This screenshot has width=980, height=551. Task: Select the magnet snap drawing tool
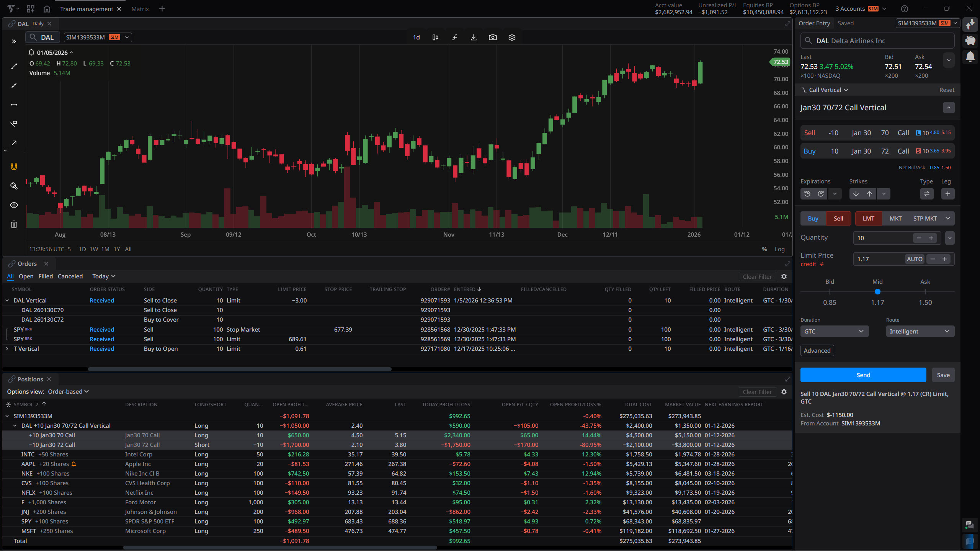click(14, 167)
